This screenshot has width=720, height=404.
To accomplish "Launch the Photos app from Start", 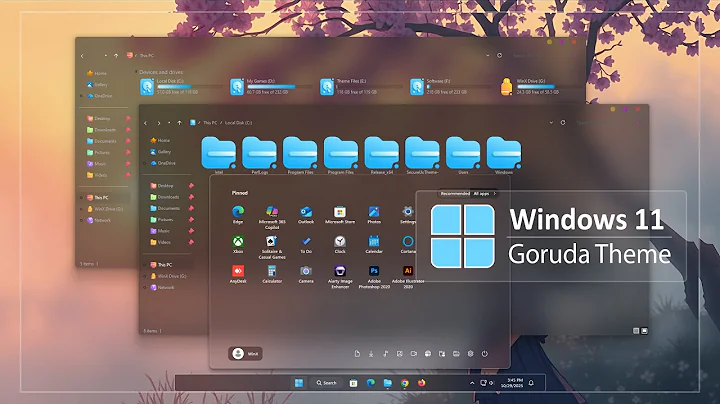I will coord(374,214).
